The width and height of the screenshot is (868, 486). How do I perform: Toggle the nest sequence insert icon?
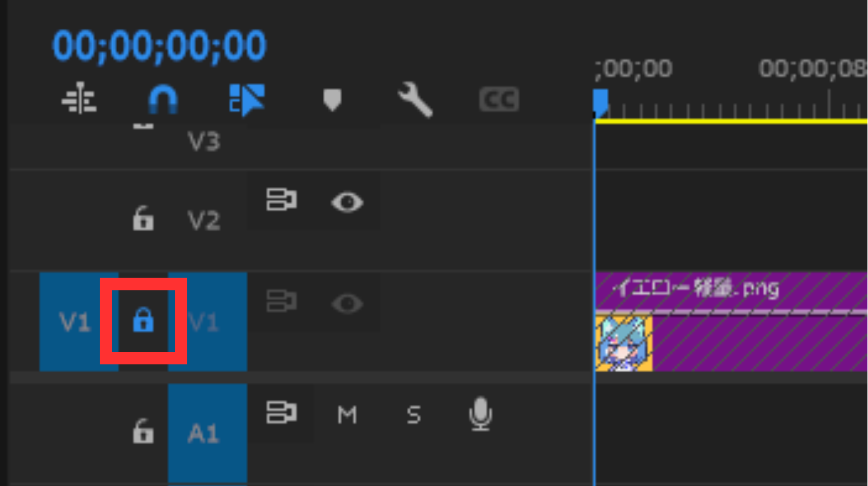79,99
